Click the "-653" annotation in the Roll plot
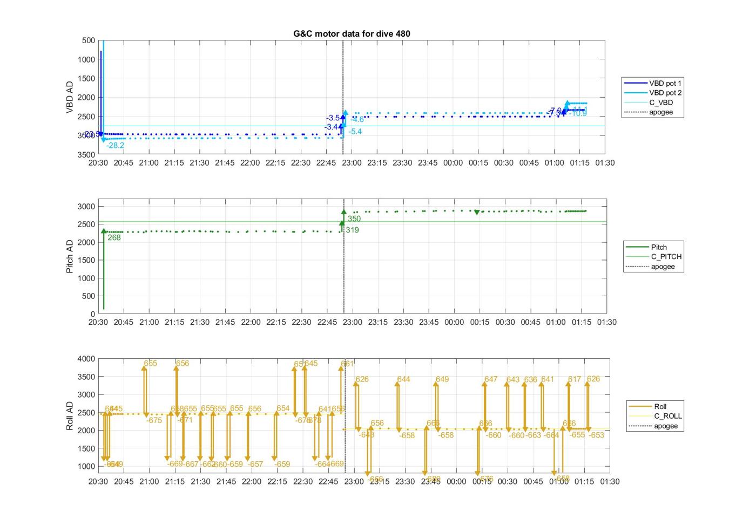Screen dimensions: 756x532 pos(596,435)
